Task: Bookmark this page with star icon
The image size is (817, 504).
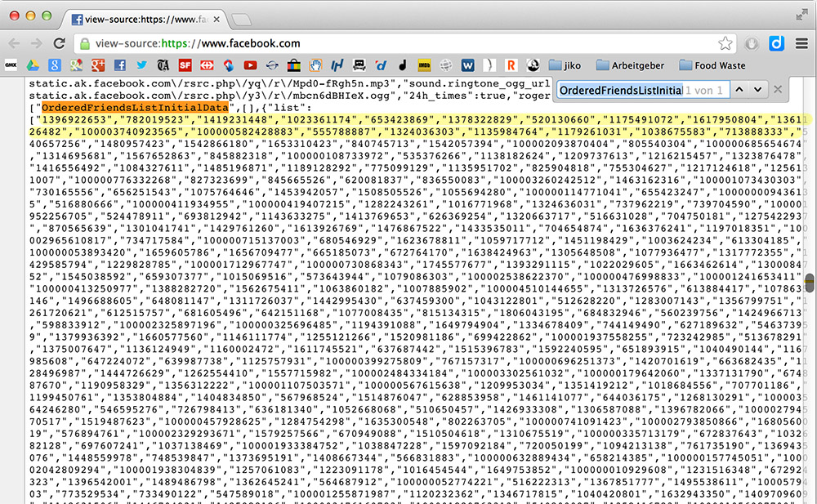Action: 725,43
